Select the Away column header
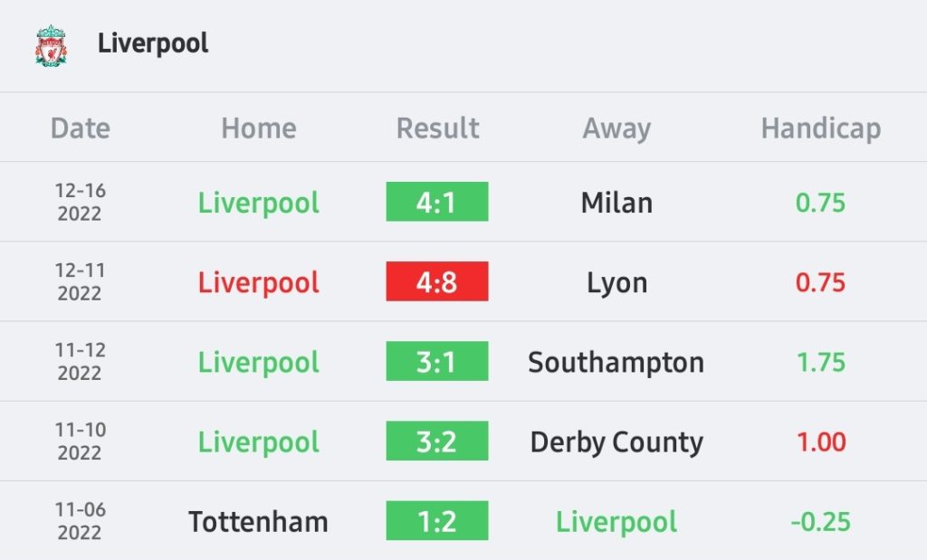Image resolution: width=927 pixels, height=560 pixels. 616,128
